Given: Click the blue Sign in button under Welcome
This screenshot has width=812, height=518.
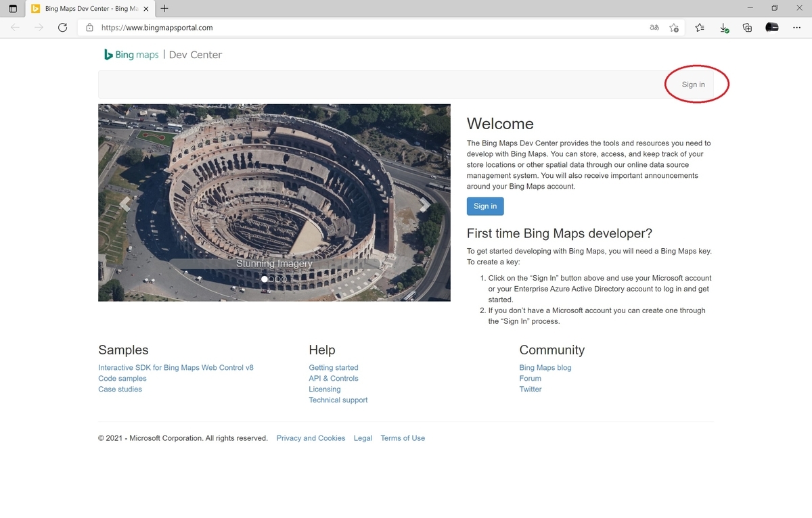Looking at the screenshot, I should pos(485,206).
